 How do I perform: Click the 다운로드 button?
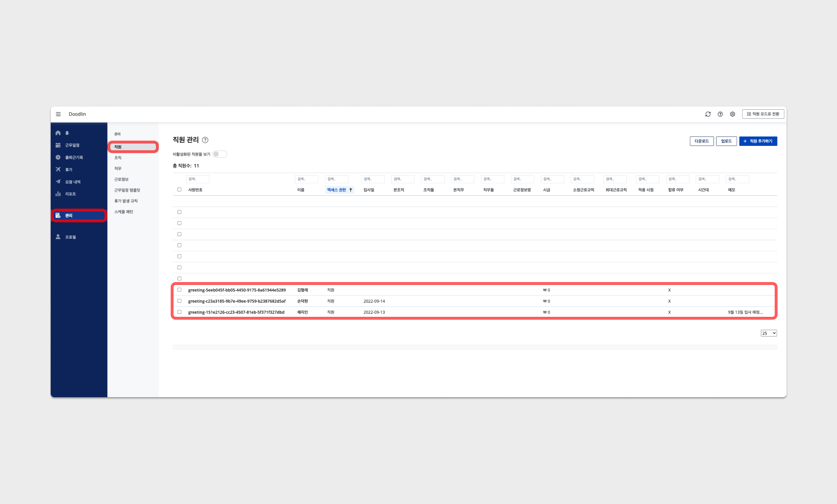pyautogui.click(x=701, y=141)
